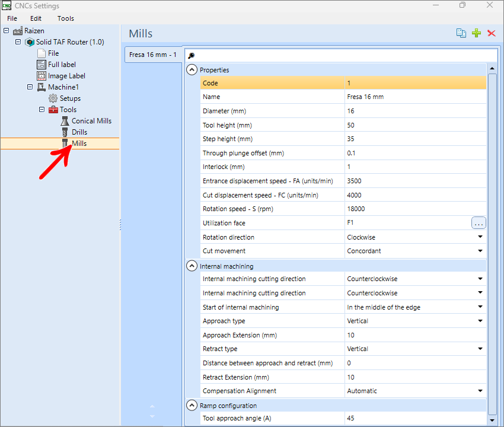Collapse the Solid TAF Router node

[x=18, y=42]
